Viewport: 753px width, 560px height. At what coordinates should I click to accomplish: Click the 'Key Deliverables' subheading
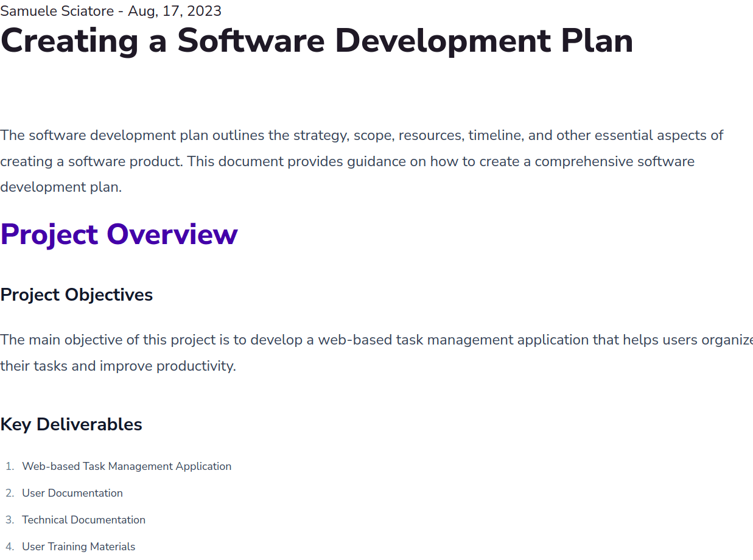tap(71, 424)
